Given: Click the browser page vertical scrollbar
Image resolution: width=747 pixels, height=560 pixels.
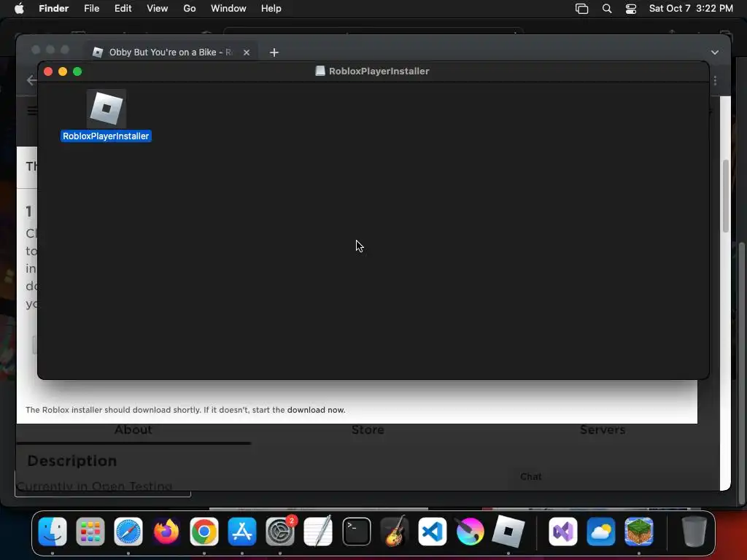Looking at the screenshot, I should point(726,196).
